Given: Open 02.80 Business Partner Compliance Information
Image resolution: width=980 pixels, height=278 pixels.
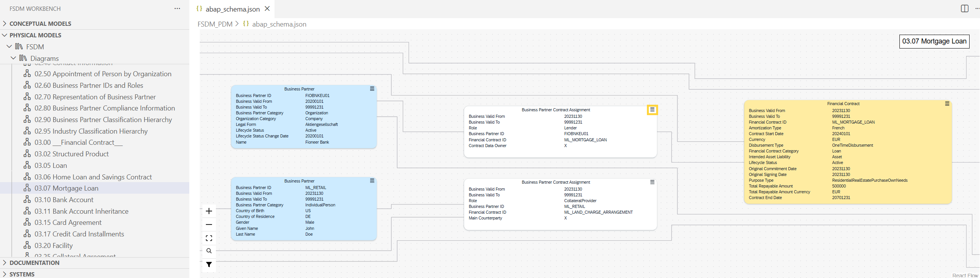Looking at the screenshot, I should pyautogui.click(x=105, y=108).
